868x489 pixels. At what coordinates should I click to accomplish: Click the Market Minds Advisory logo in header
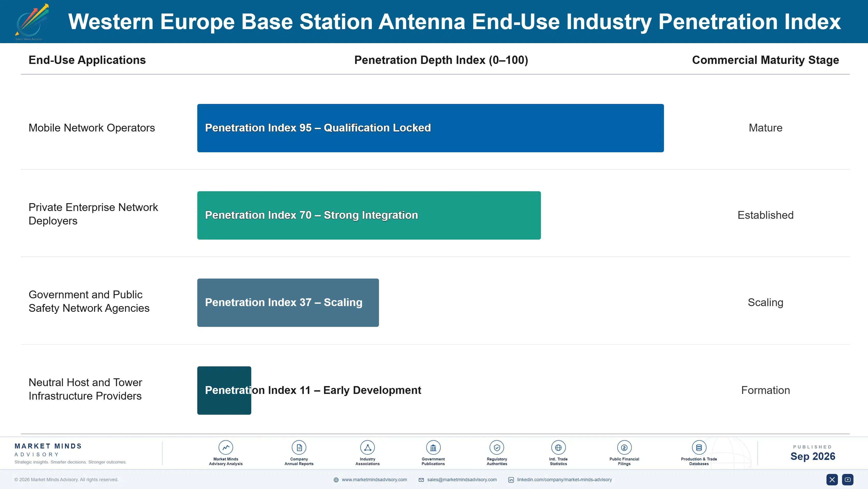point(31,22)
